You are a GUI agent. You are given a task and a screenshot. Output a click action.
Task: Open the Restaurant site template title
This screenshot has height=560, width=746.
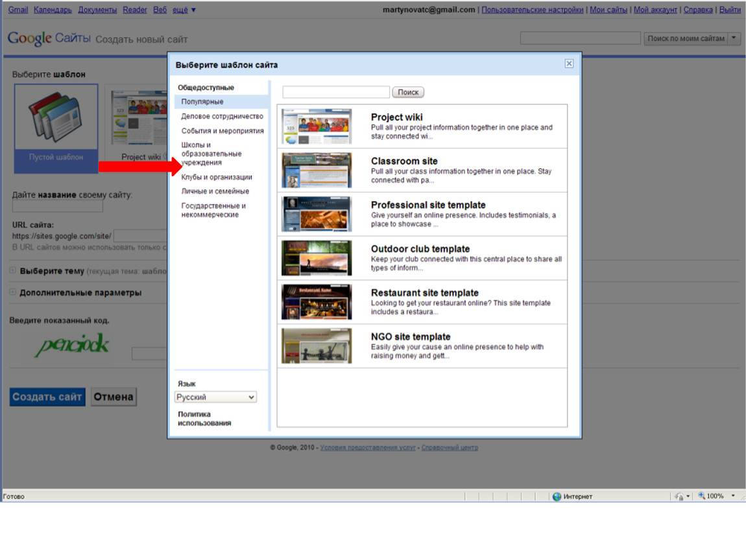click(424, 293)
